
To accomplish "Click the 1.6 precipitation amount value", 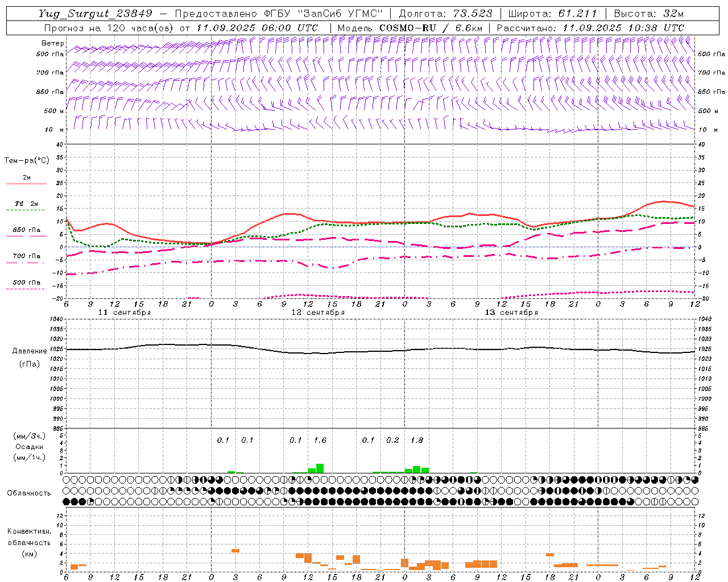I will (320, 440).
